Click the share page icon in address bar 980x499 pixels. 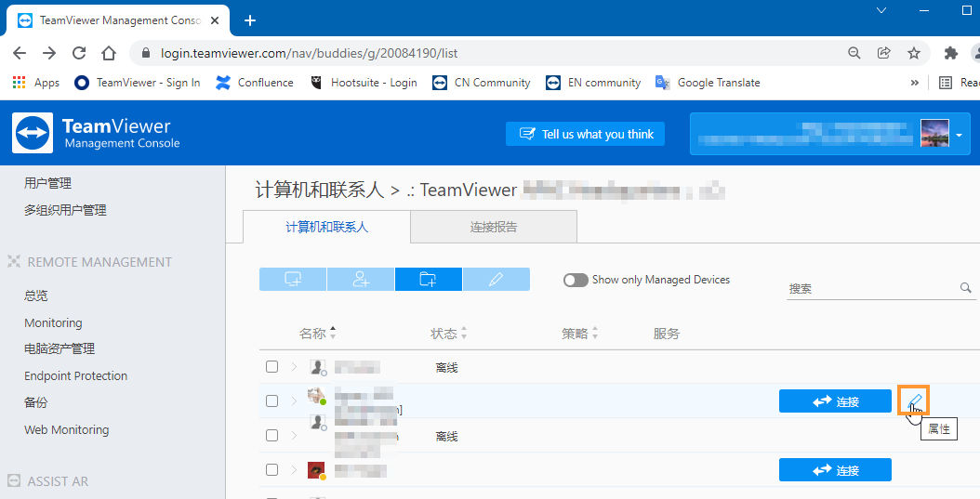click(883, 53)
